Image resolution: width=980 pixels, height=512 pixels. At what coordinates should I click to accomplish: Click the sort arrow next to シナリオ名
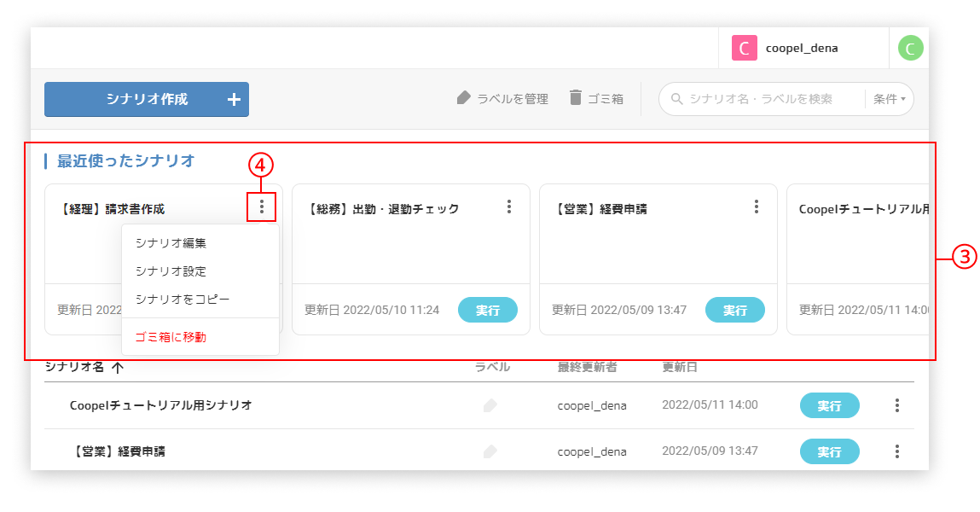click(x=118, y=368)
